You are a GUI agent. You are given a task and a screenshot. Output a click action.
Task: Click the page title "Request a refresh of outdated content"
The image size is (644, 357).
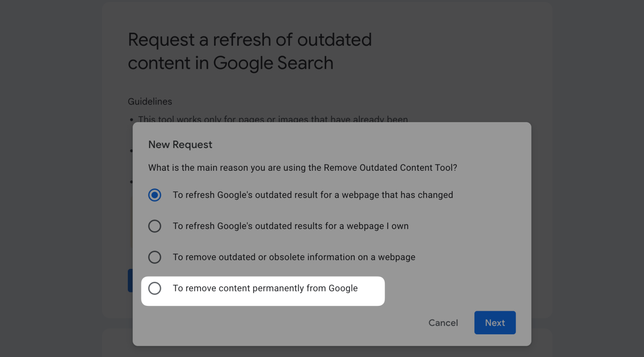pos(250,51)
